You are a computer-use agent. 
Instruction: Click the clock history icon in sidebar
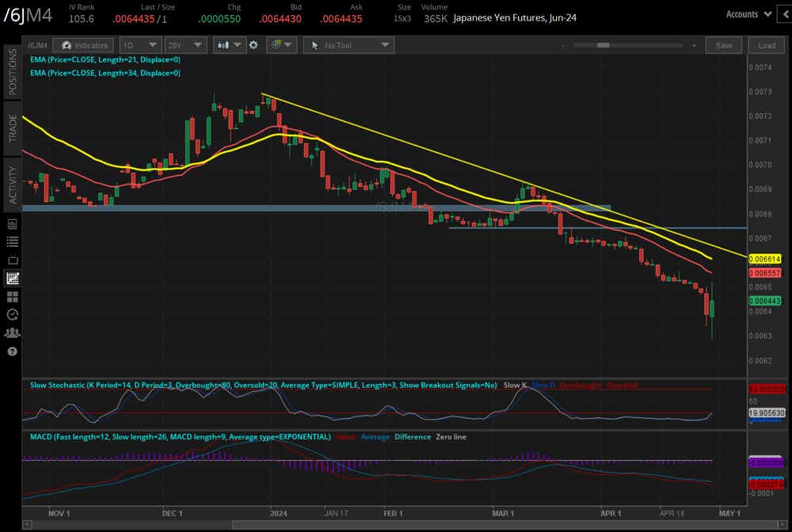[x=12, y=314]
